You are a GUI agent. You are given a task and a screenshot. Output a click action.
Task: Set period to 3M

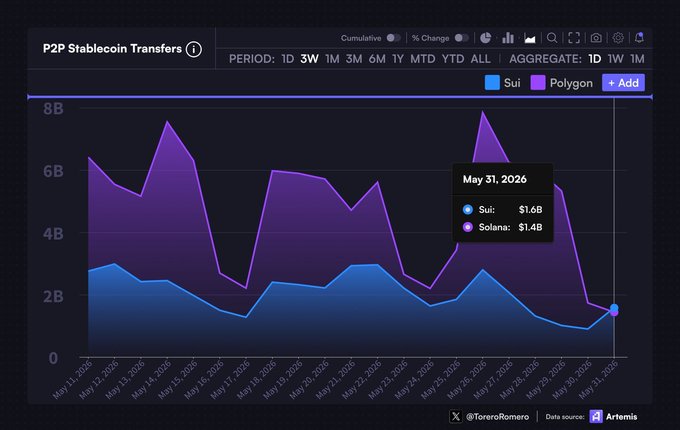click(354, 59)
